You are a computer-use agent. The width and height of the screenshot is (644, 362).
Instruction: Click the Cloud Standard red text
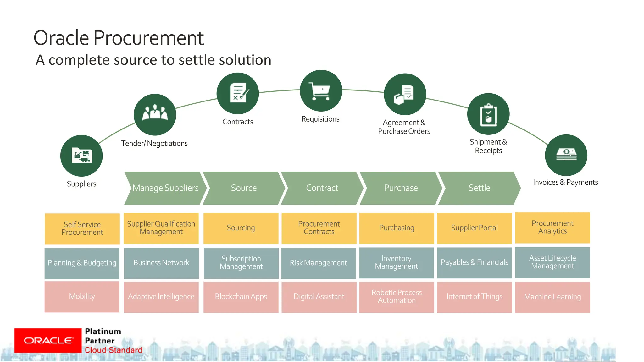click(114, 350)
